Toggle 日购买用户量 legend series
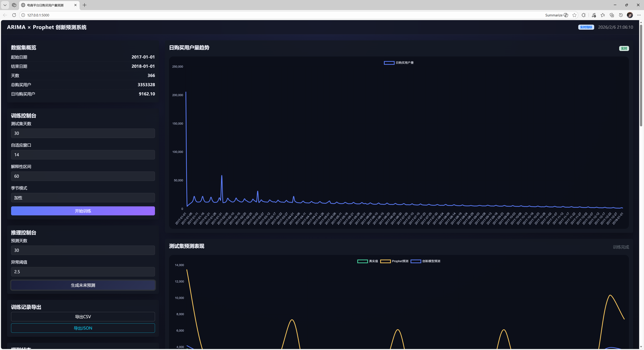644x350 pixels. [398, 63]
